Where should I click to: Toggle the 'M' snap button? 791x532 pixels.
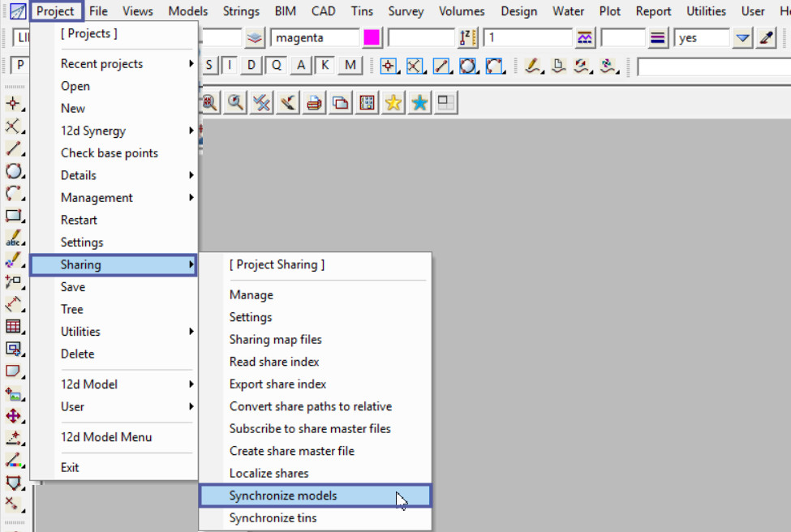[350, 66]
